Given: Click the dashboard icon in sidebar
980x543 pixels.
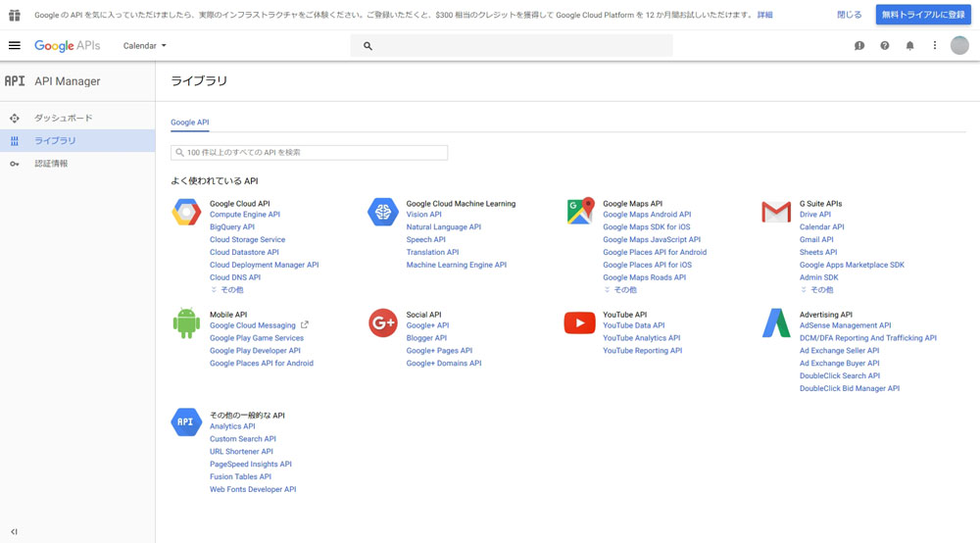Looking at the screenshot, I should point(15,118).
